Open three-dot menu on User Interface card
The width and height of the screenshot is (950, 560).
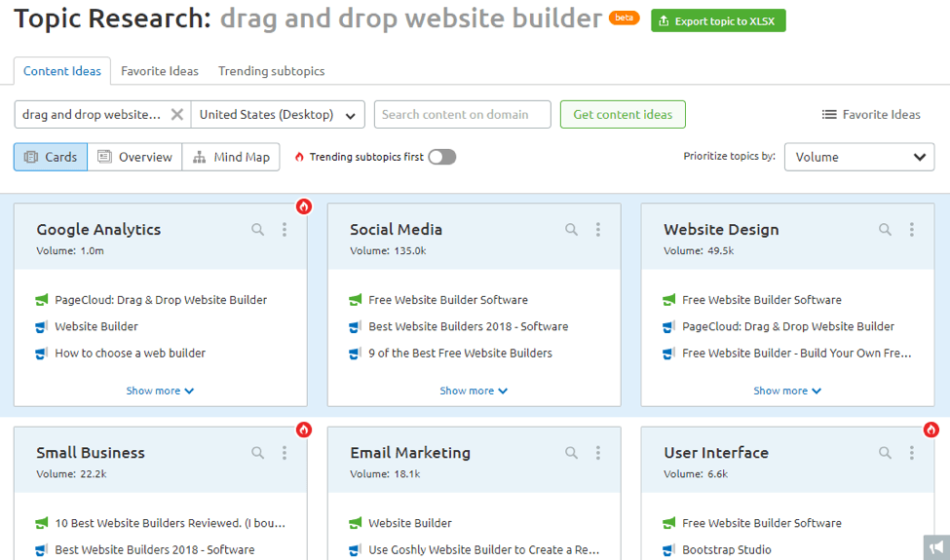coord(912,453)
